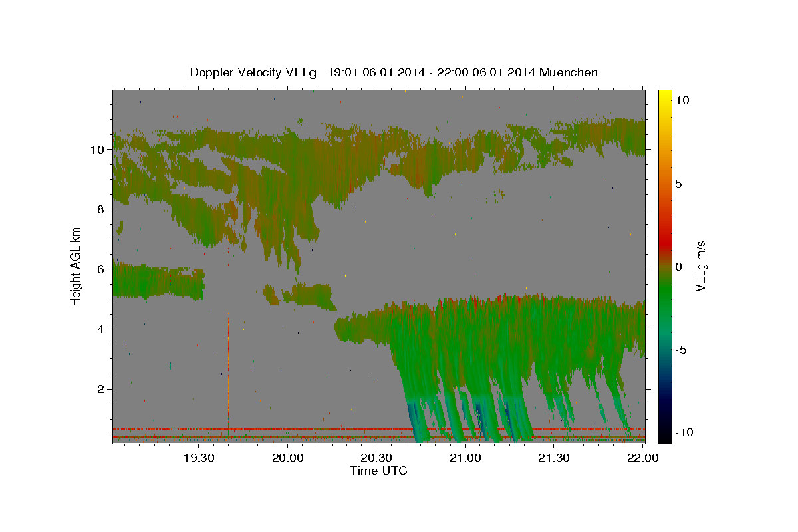Click the "Height AGL km" axis label

coord(76,265)
